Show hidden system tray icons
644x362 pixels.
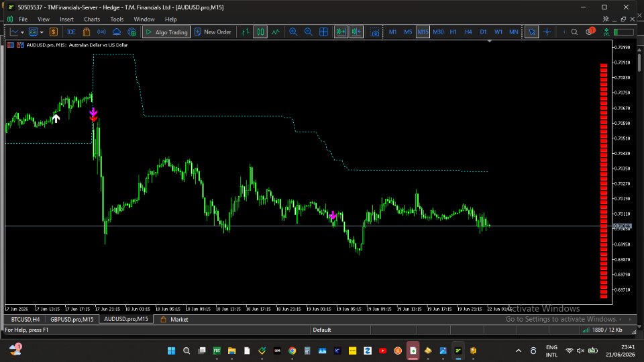click(x=519, y=351)
